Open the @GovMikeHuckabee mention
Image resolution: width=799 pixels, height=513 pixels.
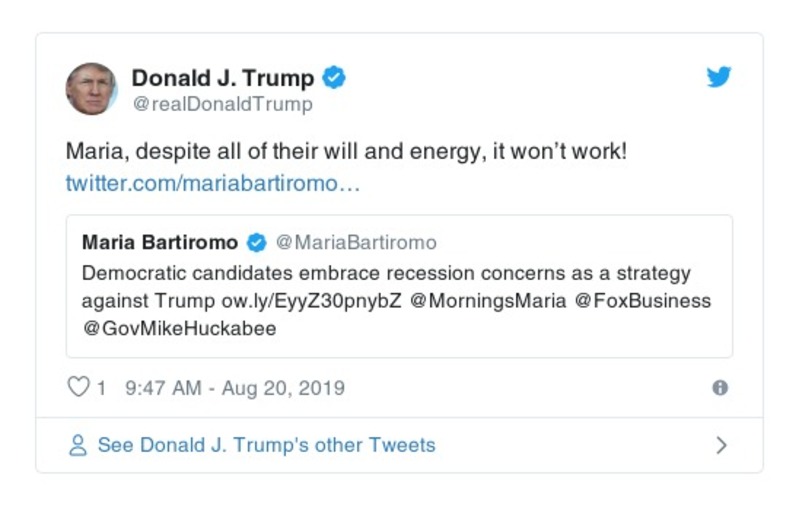click(x=179, y=328)
